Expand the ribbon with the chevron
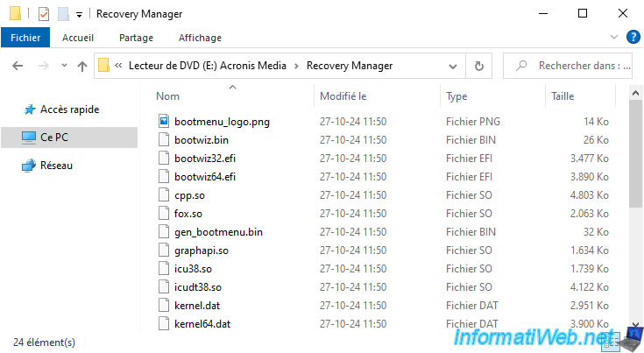 [613, 37]
